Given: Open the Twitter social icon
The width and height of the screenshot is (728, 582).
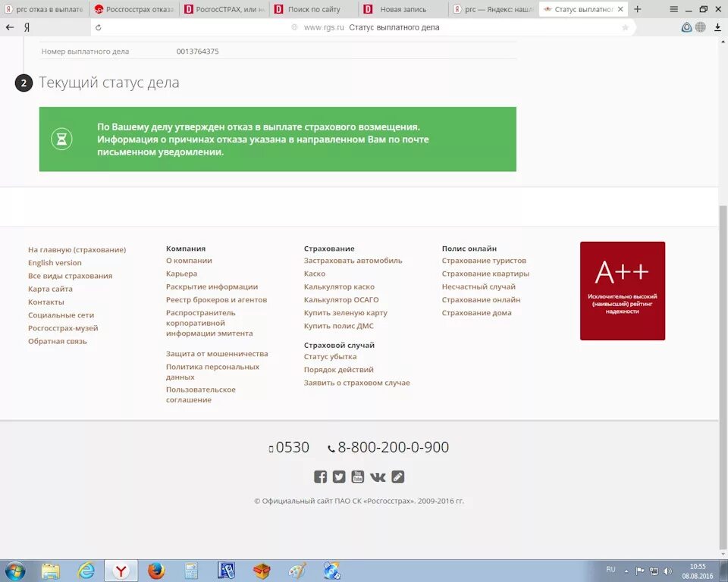Looking at the screenshot, I should 339,477.
